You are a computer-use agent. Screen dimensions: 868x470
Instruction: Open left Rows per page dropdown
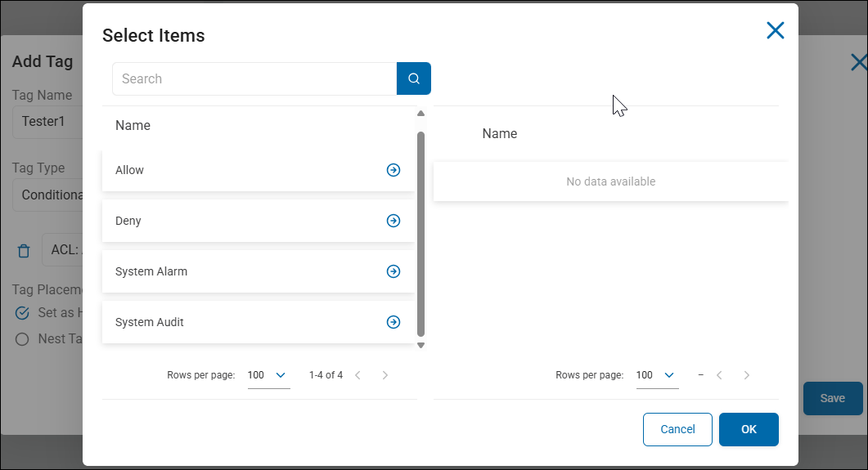268,375
